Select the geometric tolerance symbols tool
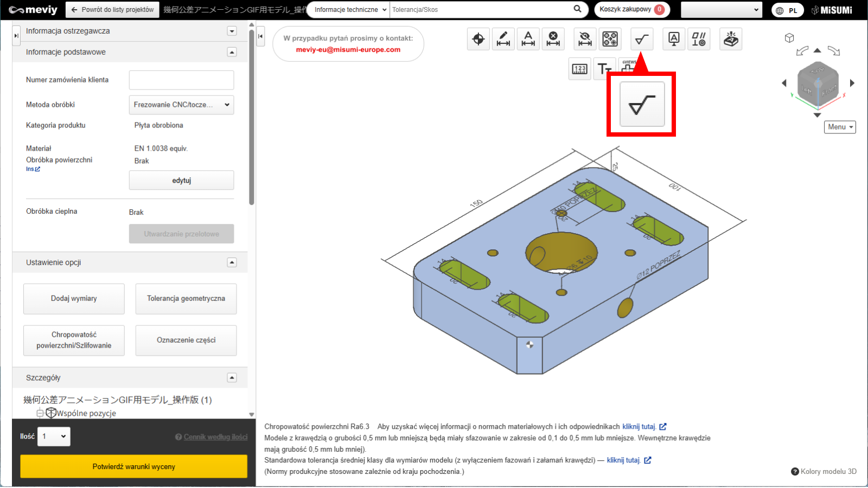 699,39
